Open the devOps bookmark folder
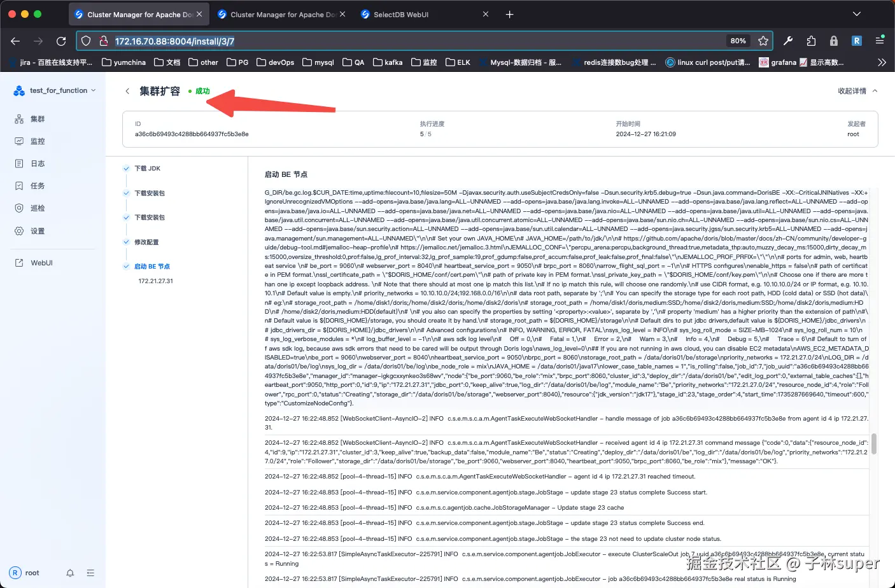This screenshot has height=588, width=895. (276, 62)
